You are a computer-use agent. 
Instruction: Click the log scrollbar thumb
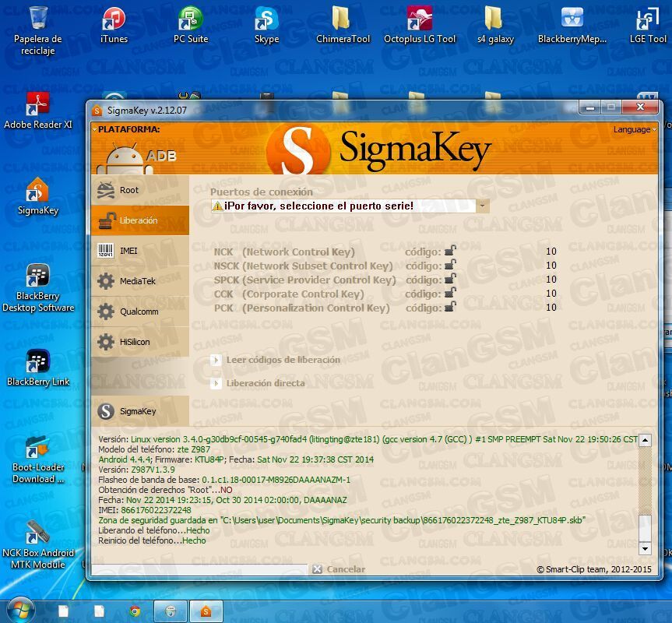click(645, 528)
